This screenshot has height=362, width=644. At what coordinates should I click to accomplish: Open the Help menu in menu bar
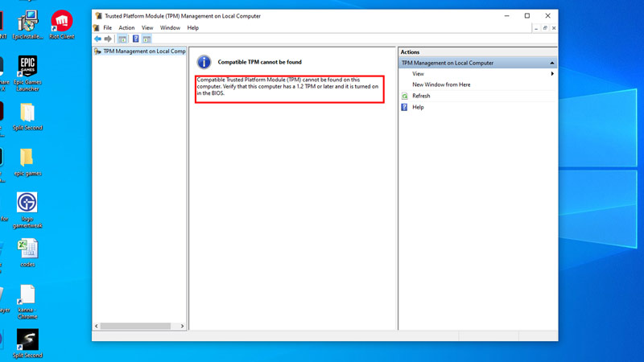click(x=192, y=28)
